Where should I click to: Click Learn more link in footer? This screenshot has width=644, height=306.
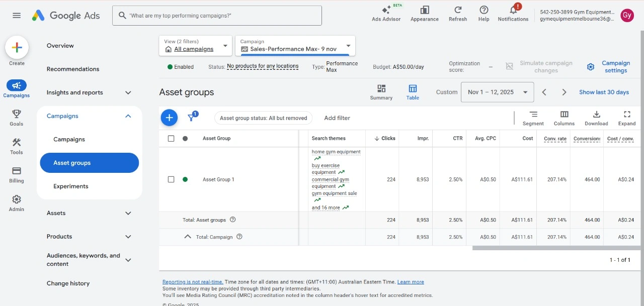(411, 282)
